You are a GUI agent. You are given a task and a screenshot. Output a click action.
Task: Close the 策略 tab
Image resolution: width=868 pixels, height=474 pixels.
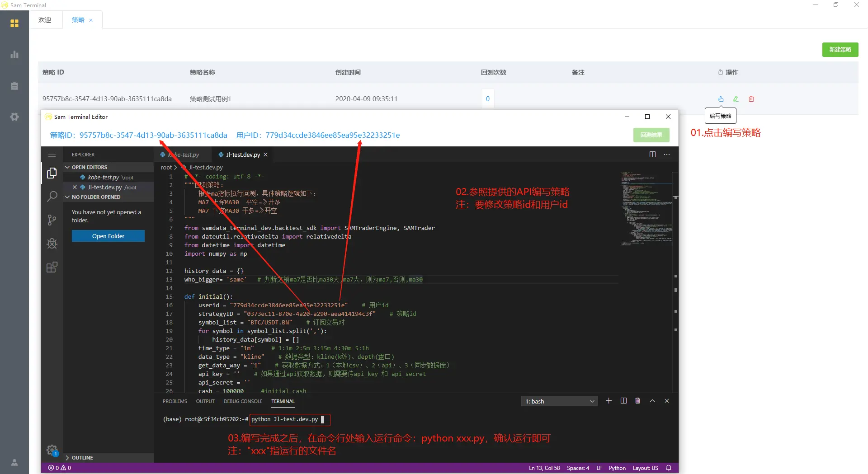(x=91, y=20)
